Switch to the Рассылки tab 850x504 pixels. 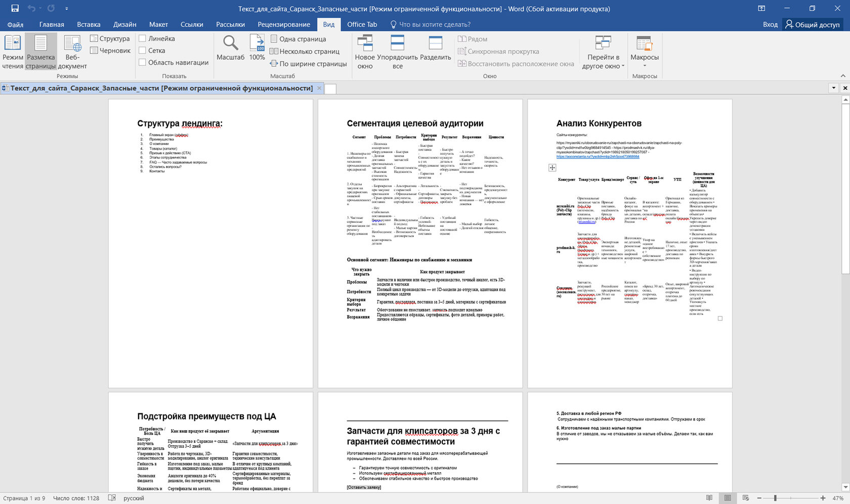pyautogui.click(x=230, y=24)
